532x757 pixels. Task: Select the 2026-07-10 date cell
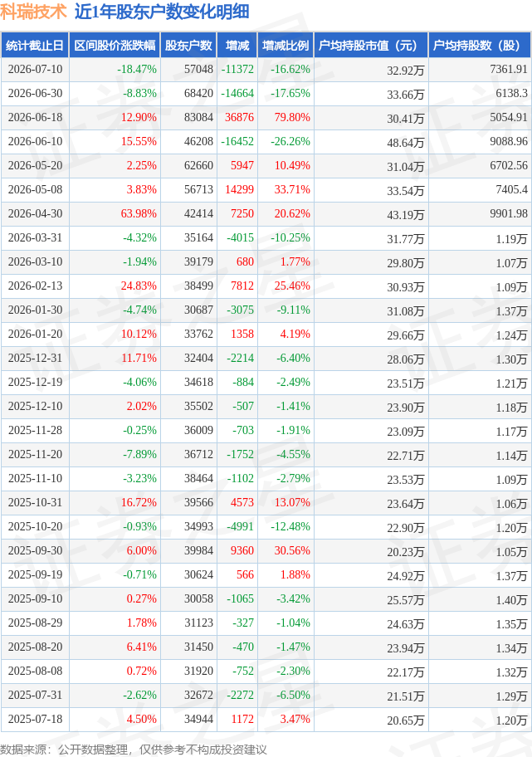coord(35,70)
